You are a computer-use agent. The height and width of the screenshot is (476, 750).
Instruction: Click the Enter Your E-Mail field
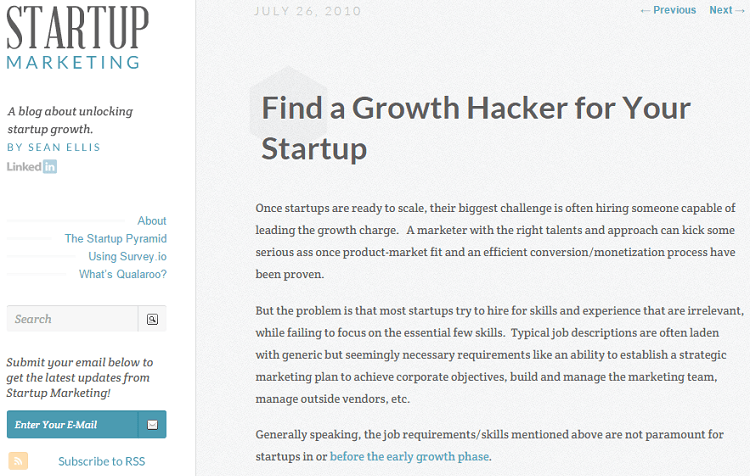pyautogui.click(x=73, y=424)
